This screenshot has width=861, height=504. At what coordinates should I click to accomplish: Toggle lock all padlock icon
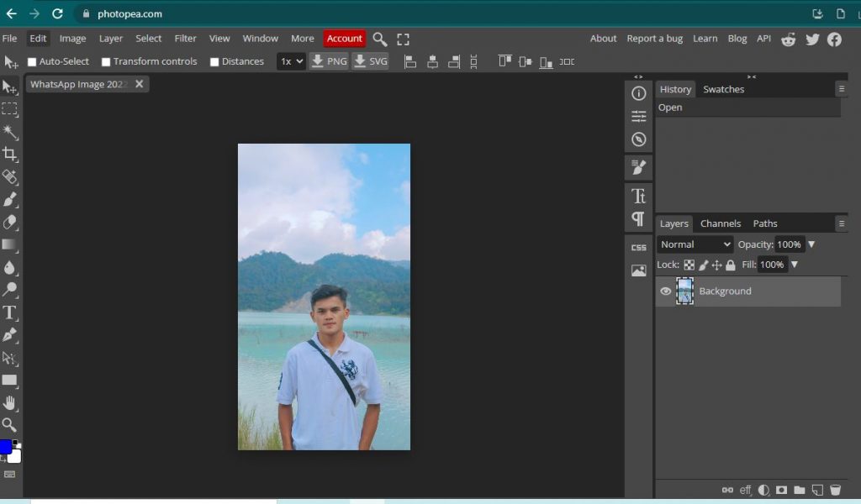[731, 265]
